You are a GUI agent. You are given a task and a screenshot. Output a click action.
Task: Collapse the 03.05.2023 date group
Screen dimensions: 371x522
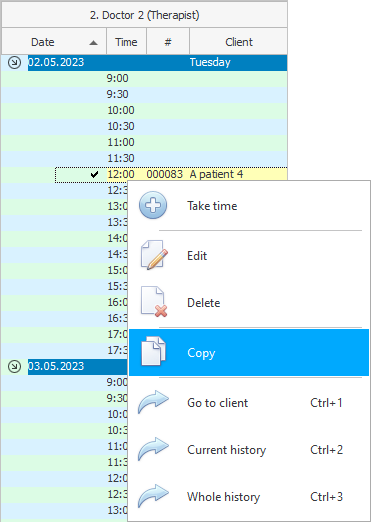(x=14, y=366)
